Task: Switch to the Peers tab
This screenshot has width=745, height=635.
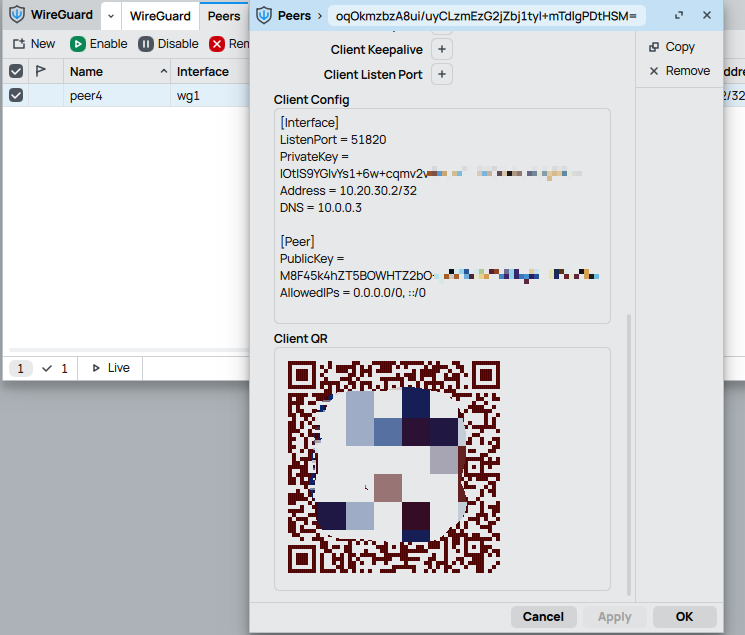Action: point(224,16)
